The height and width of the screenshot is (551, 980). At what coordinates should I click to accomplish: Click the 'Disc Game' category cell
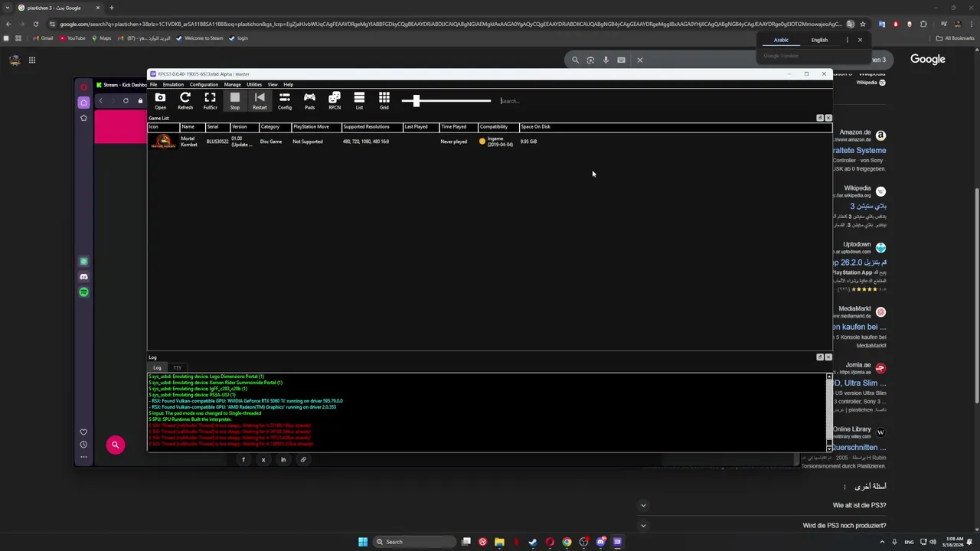pos(271,142)
